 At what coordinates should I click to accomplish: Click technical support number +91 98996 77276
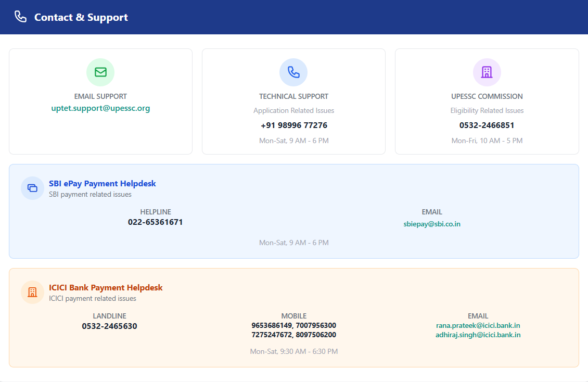293,125
